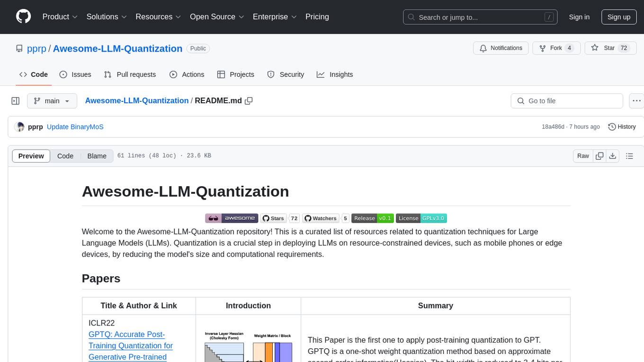
Task: Click the GitHub Stars badge
Action: (x=280, y=218)
